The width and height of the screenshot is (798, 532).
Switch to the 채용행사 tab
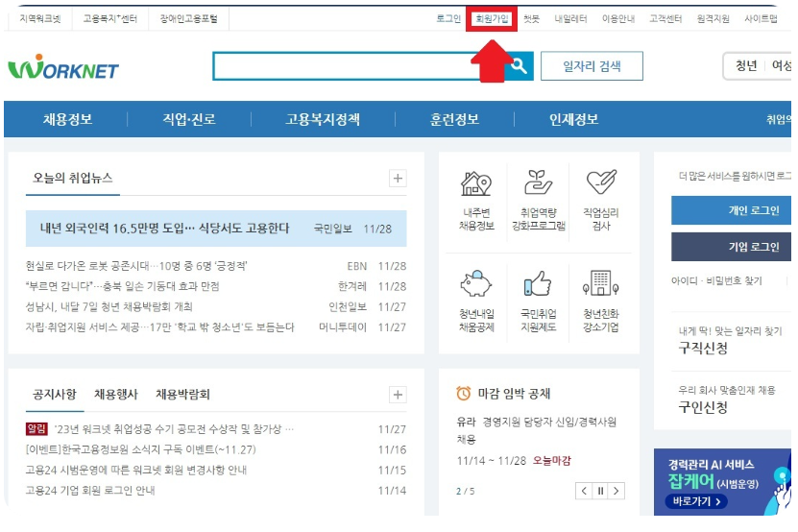point(116,394)
